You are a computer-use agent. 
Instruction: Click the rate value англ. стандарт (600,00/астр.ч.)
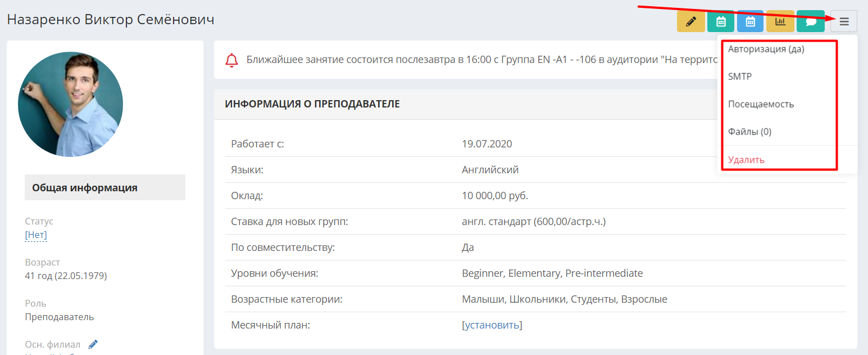[534, 222]
